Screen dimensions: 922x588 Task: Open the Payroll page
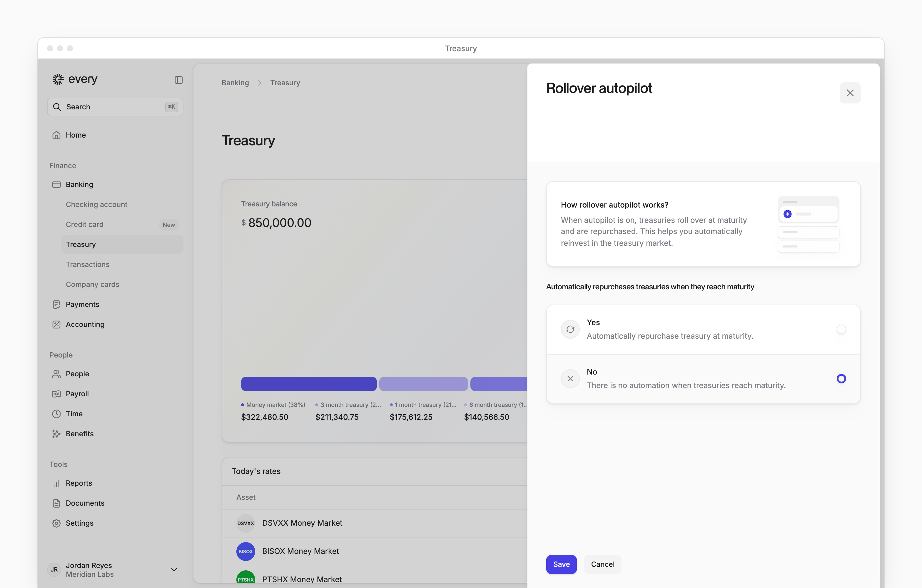[x=115, y=394]
